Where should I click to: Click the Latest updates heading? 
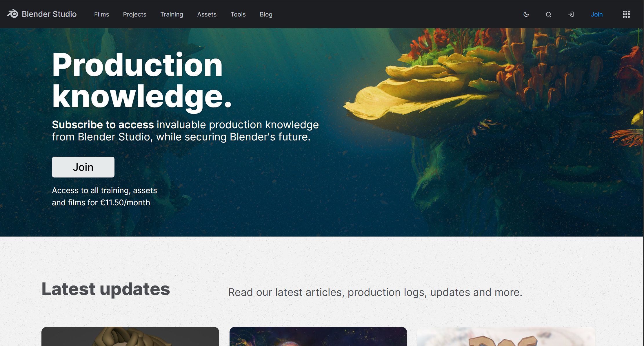click(106, 289)
